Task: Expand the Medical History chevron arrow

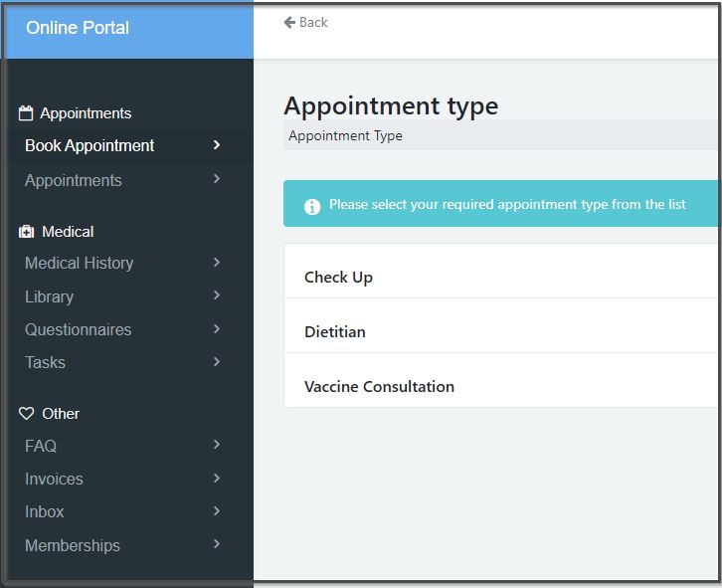Action: click(217, 263)
